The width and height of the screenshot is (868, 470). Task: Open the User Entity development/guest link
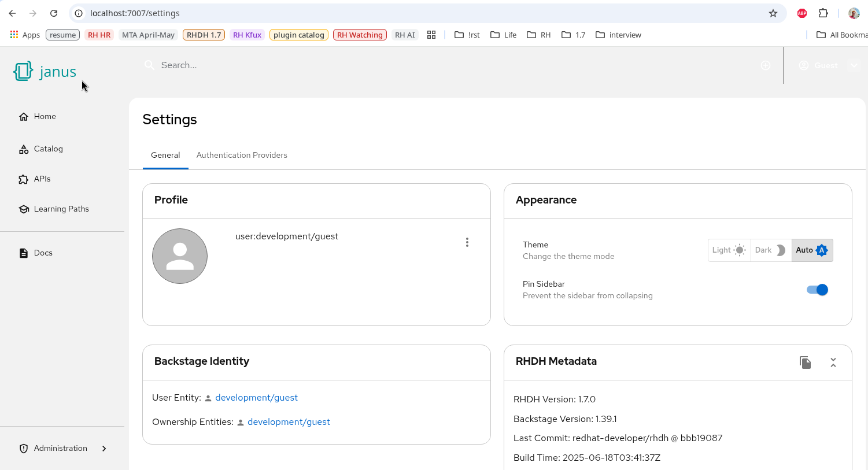click(x=256, y=398)
